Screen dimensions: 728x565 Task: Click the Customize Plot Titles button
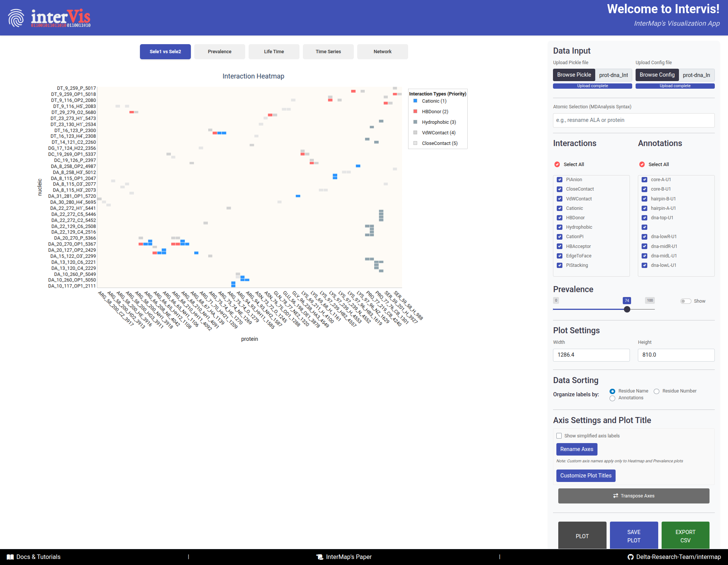pyautogui.click(x=585, y=476)
